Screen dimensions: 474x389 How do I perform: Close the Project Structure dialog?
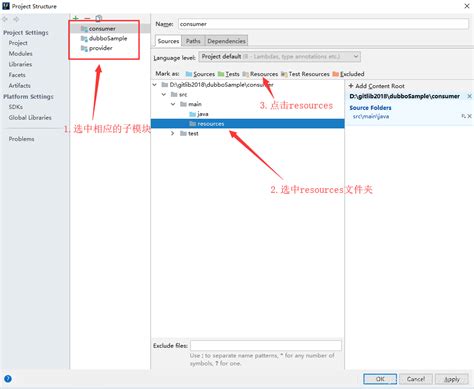pos(467,6)
